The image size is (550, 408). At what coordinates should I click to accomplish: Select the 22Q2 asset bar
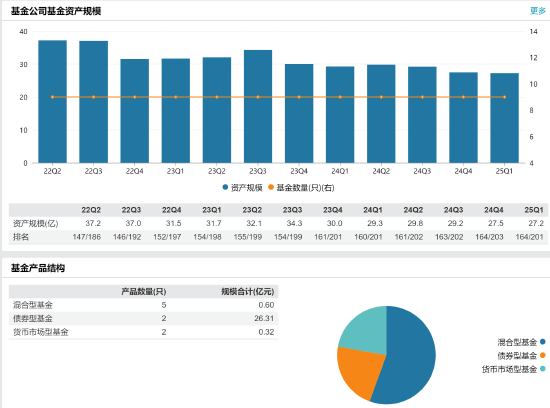[x=52, y=102]
